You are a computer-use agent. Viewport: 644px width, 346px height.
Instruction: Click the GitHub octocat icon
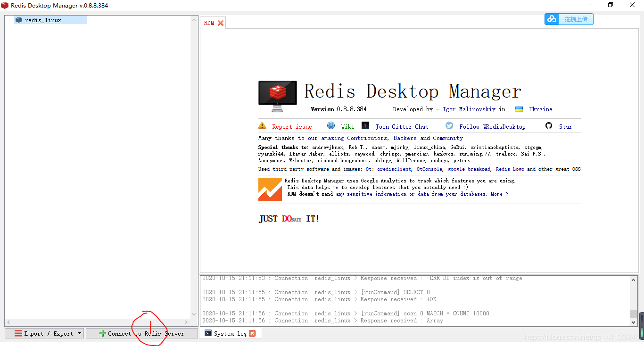tap(549, 125)
